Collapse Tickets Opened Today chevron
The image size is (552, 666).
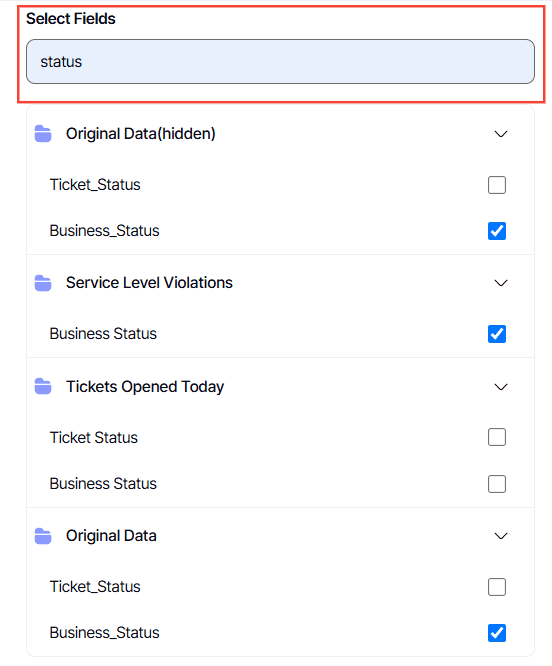click(501, 387)
